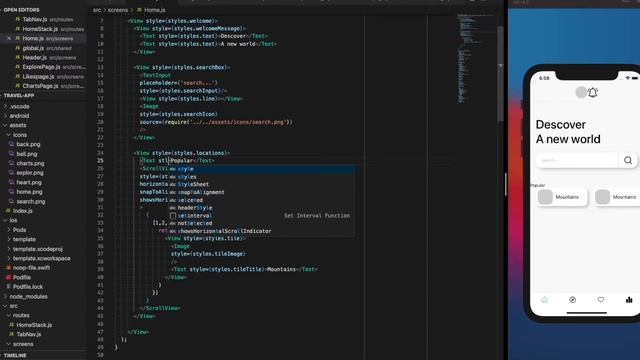The height and width of the screenshot is (360, 640).
Task: Choose 'selected' autocomplete suggestion
Action: point(261,200)
